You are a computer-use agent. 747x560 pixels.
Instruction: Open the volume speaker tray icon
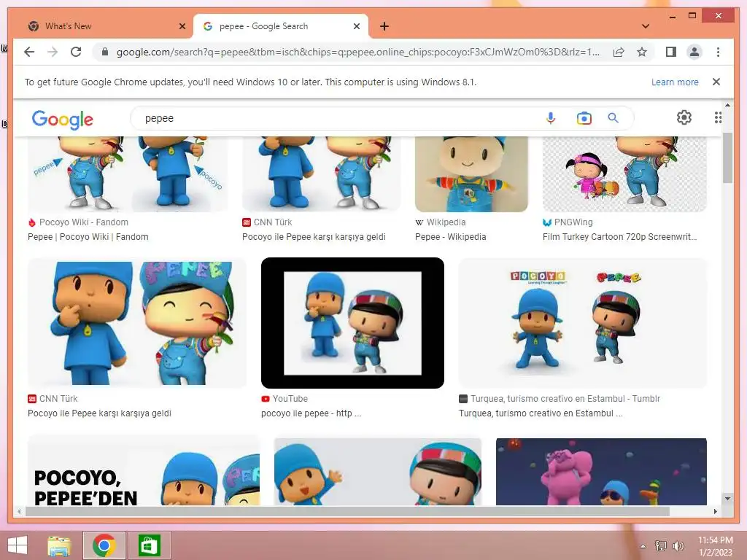coord(678,545)
